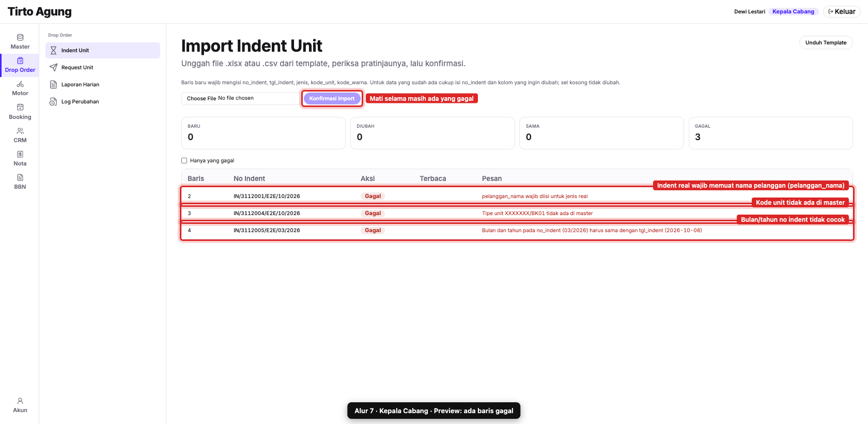Log out with the Keluar button
The height and width of the screenshot is (424, 868).
842,11
